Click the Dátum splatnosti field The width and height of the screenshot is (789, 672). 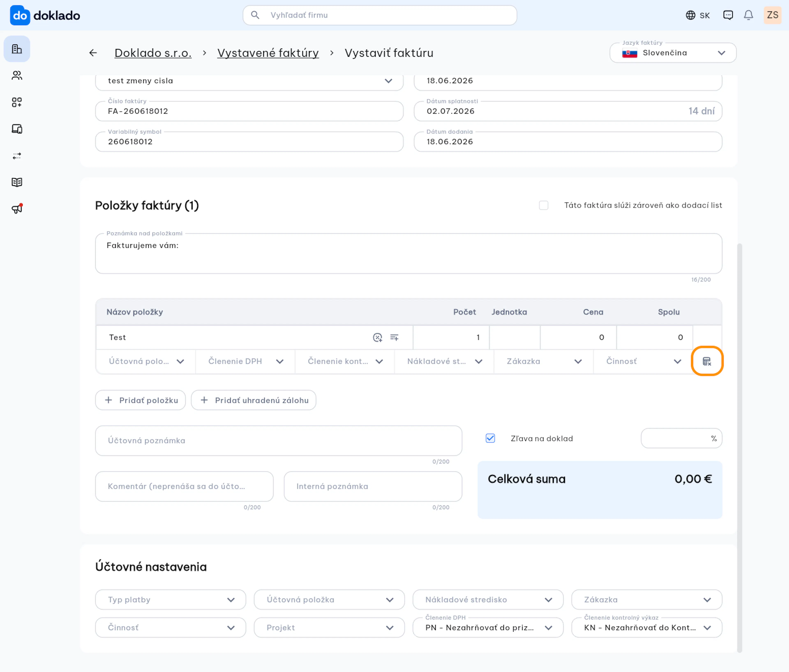point(568,111)
